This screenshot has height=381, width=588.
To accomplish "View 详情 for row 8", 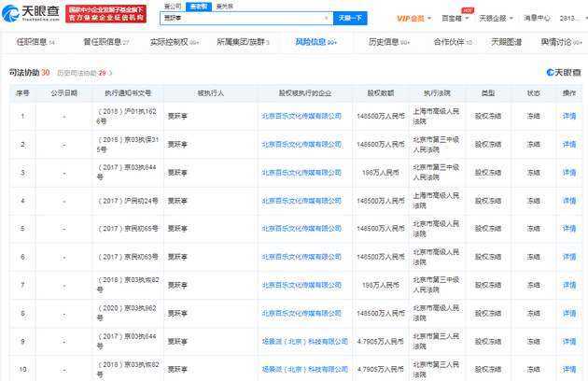I will tap(569, 314).
